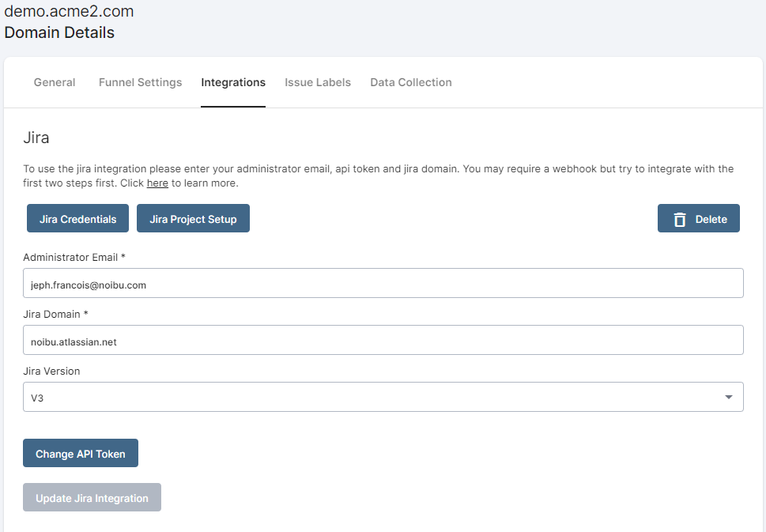
Task: Click the 'Jira Domain *' label
Action: pyautogui.click(x=55, y=314)
